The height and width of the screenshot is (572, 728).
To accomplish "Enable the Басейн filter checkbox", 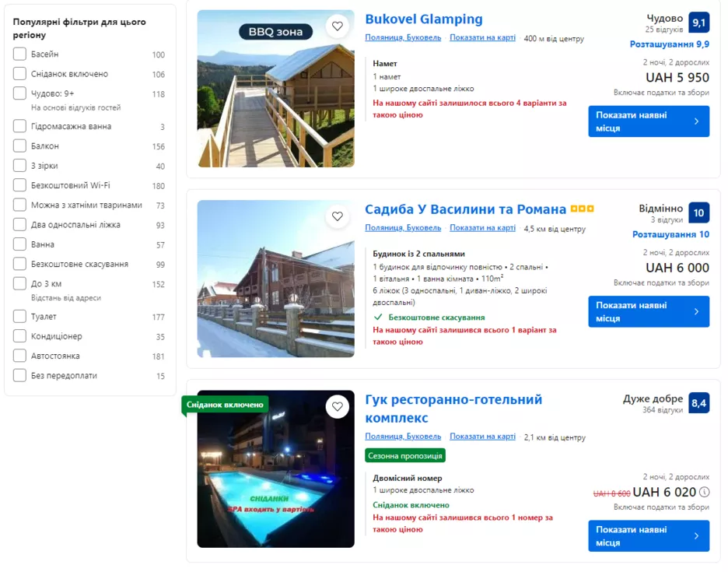I will click(x=20, y=54).
